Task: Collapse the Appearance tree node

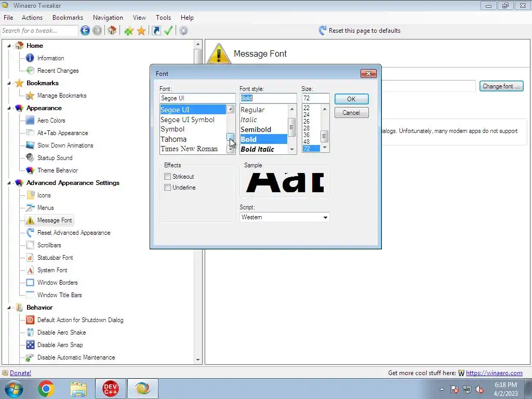Action: coord(9,108)
